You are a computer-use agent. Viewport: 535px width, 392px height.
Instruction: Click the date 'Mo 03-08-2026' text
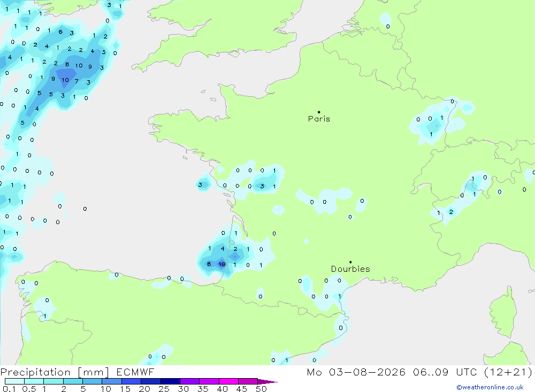356,372
